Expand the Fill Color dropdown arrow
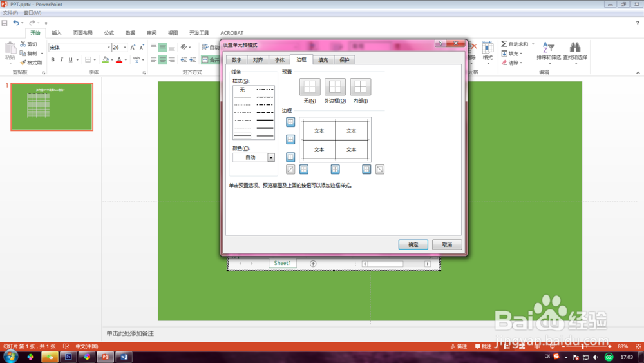The width and height of the screenshot is (644, 363). (112, 60)
